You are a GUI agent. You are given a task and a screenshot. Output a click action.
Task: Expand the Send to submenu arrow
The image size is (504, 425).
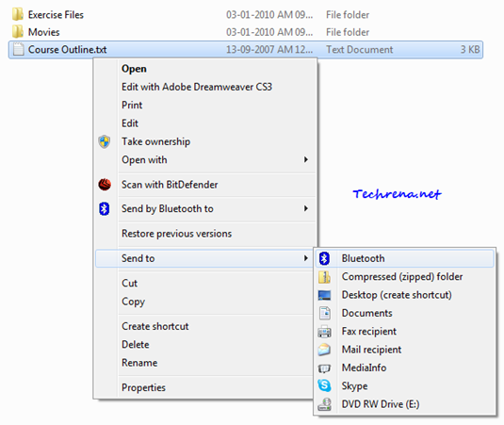point(305,258)
